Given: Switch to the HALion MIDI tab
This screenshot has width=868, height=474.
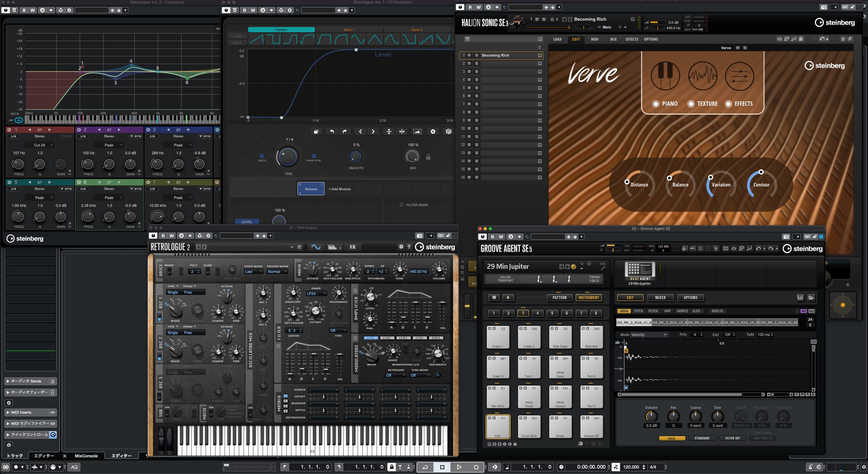Looking at the screenshot, I should [x=595, y=39].
